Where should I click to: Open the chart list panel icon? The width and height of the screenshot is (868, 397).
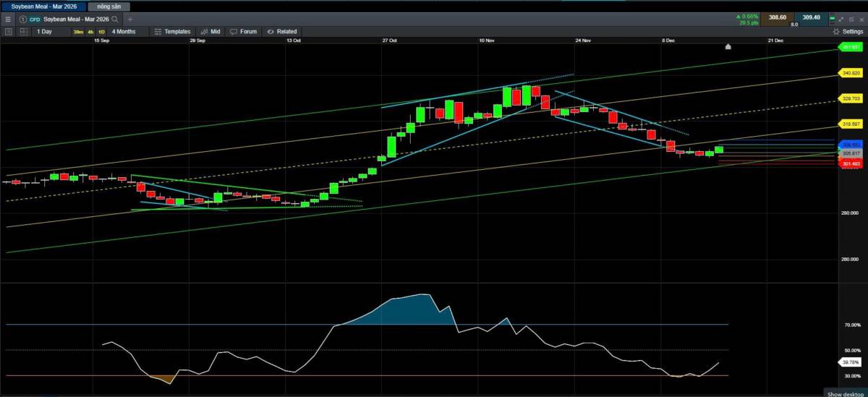(8, 32)
